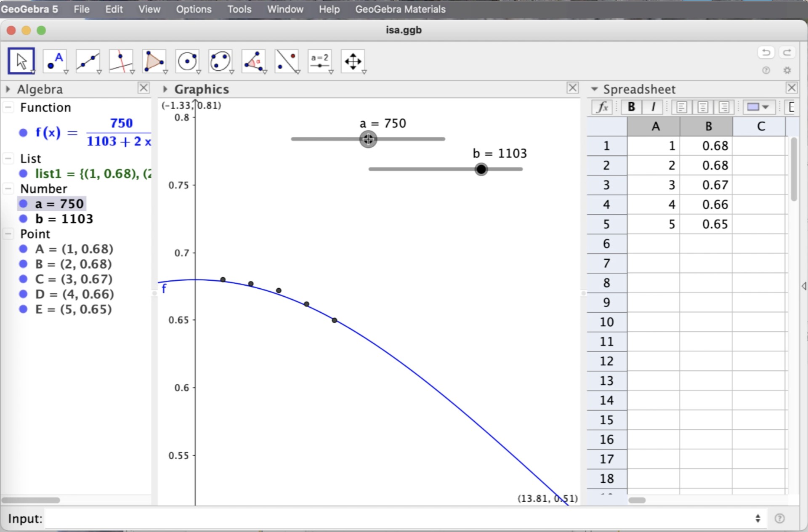Choose the Line through two points tool
Image resolution: width=808 pixels, height=532 pixels.
click(x=88, y=61)
